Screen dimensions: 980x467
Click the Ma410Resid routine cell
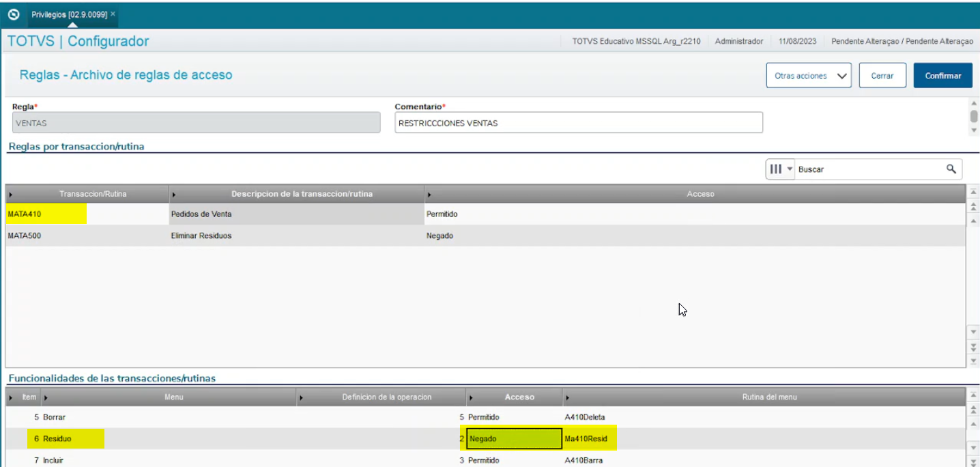click(x=764, y=439)
